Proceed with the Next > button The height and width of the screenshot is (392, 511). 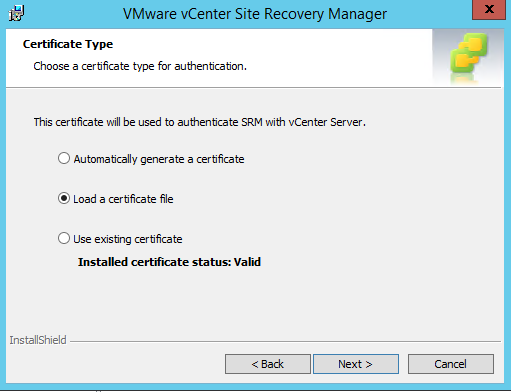(356, 364)
